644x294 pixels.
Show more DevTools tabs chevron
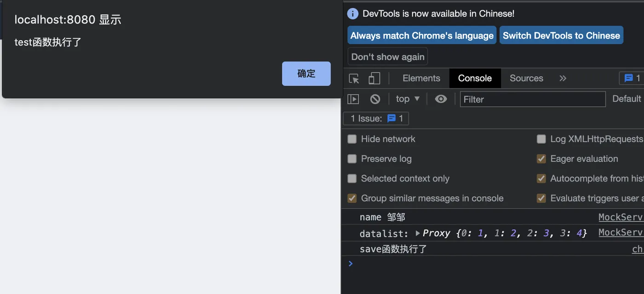tap(563, 79)
